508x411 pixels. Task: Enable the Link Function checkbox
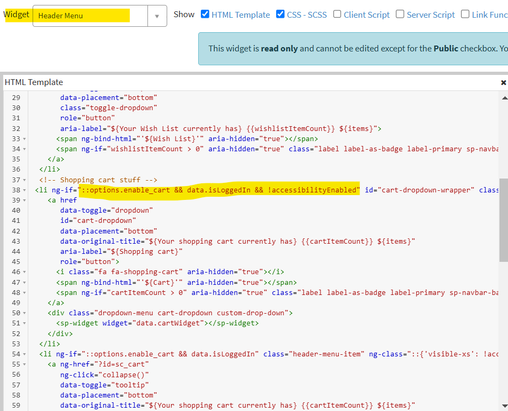465,14
